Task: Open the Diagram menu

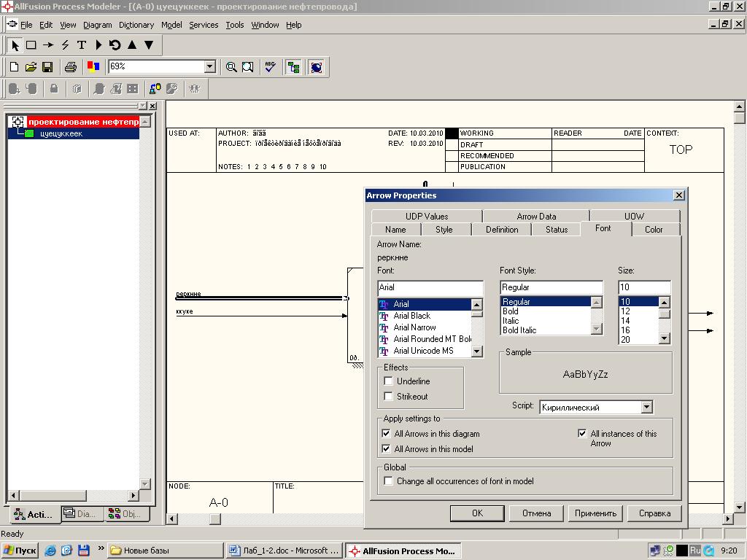Action: click(98, 25)
